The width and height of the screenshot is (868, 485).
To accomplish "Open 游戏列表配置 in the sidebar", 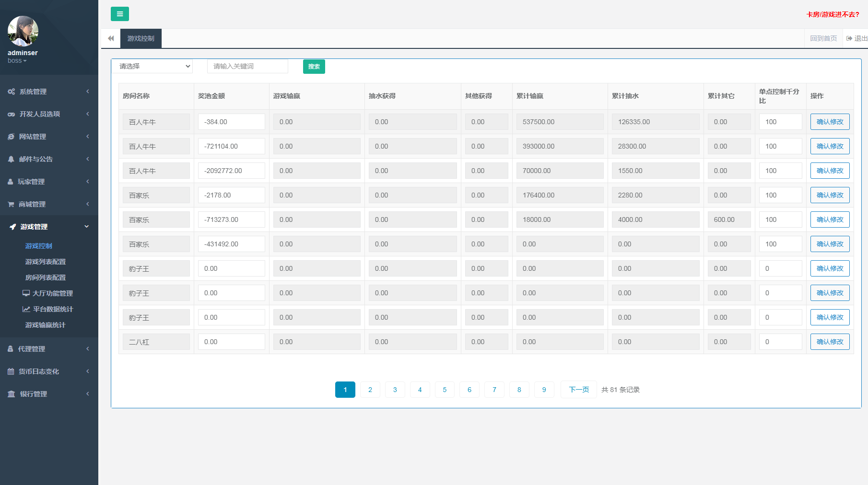I will pos(46,262).
